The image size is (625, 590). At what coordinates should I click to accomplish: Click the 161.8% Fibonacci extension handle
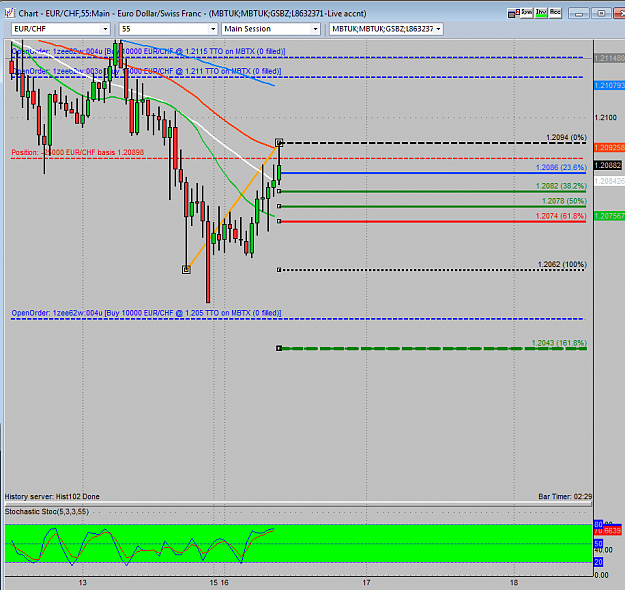pyautogui.click(x=279, y=348)
